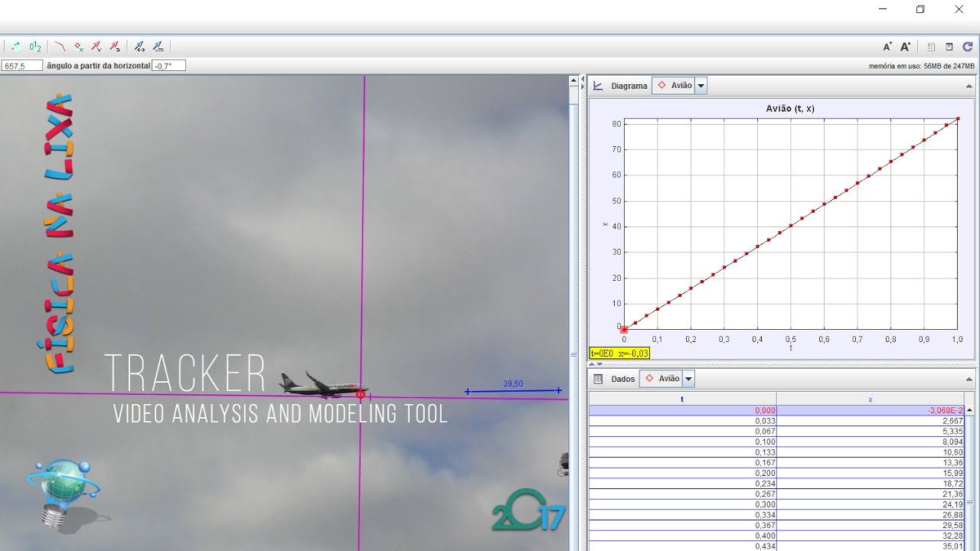Click the data table vertical scrollbar

tap(969, 478)
